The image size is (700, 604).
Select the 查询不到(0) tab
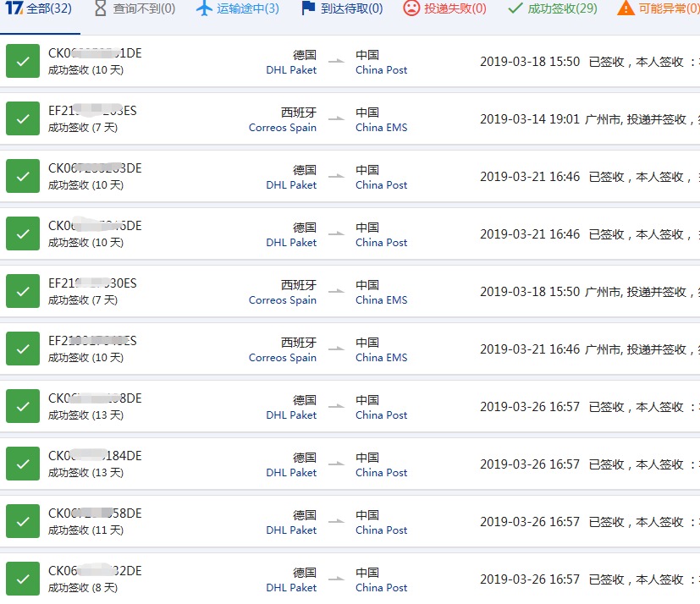coord(144,8)
